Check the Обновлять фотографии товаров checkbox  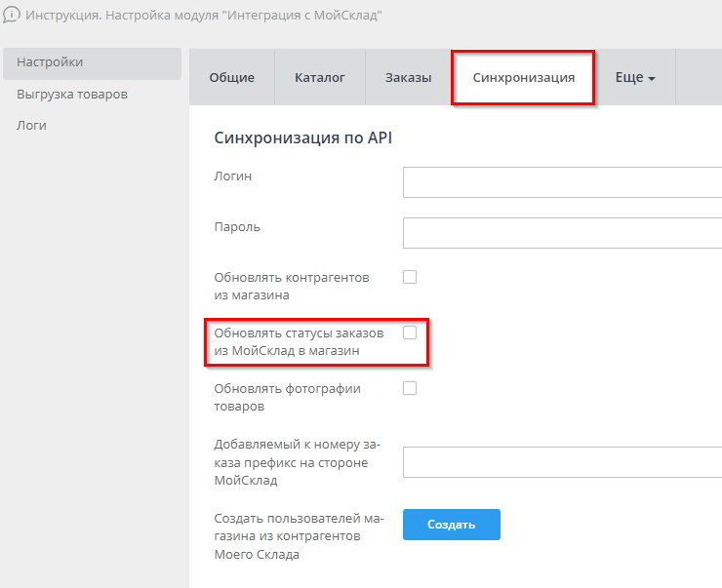coord(410,388)
